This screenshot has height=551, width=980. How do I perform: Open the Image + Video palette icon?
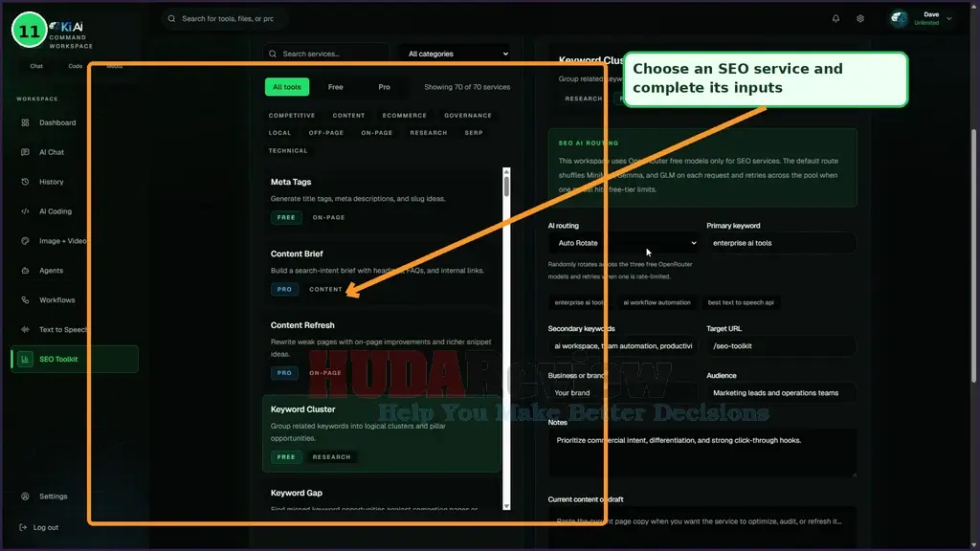point(25,240)
